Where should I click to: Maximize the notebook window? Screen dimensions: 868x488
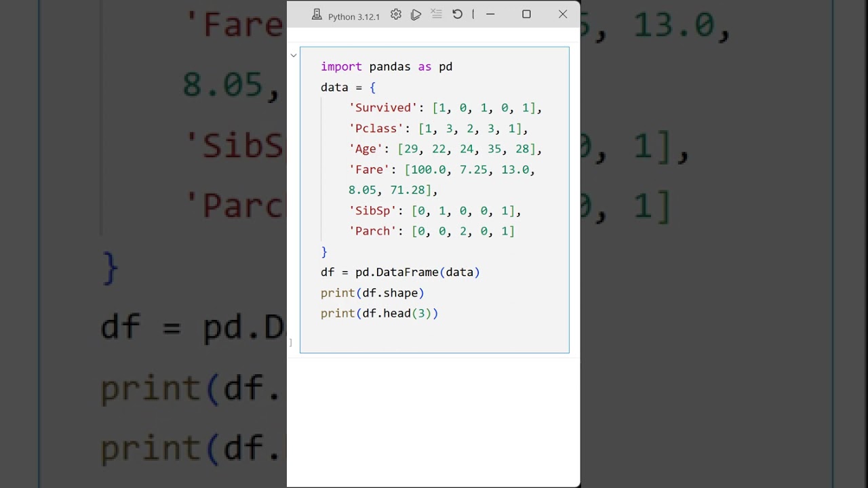[x=526, y=14]
